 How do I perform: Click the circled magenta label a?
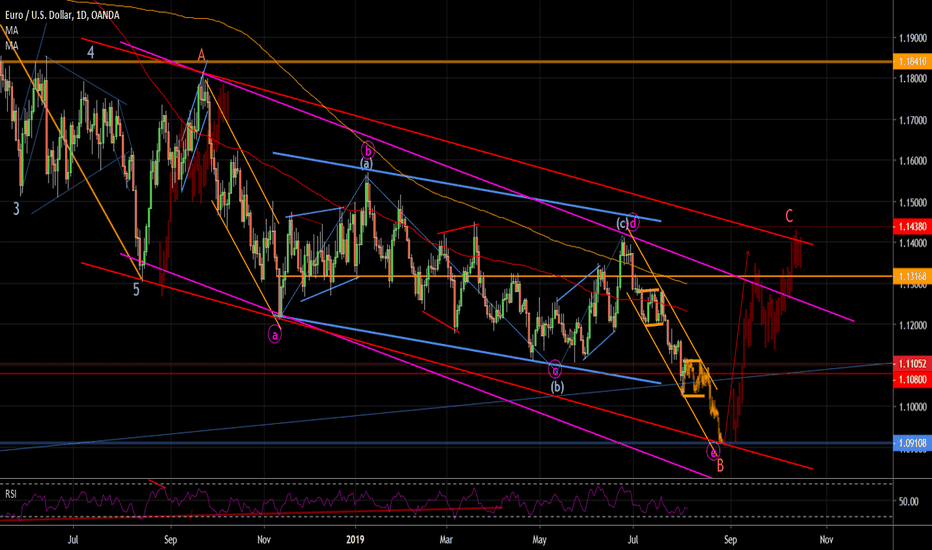tap(275, 335)
